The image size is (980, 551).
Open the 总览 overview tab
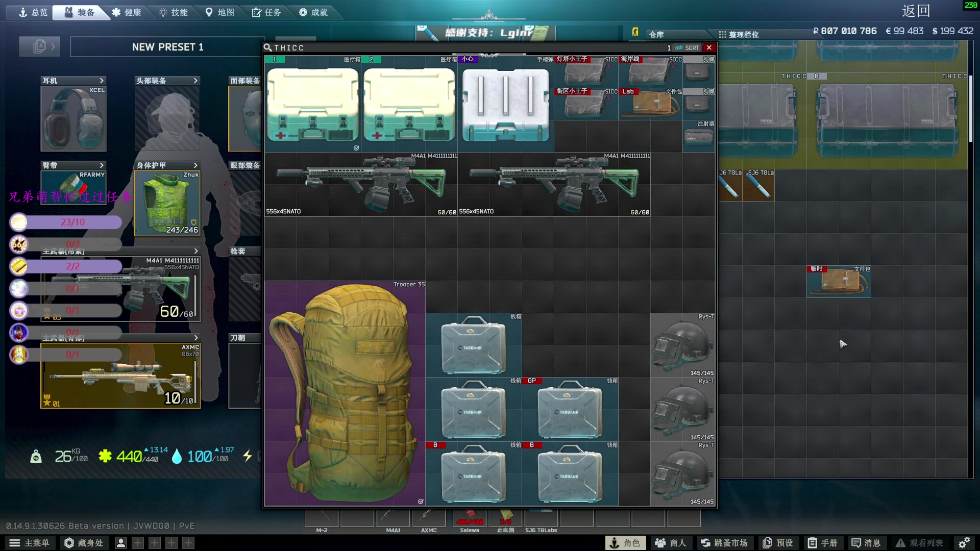pyautogui.click(x=33, y=12)
